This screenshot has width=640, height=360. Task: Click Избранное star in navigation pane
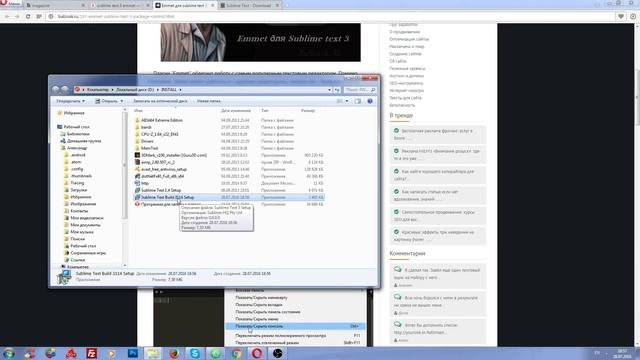[x=60, y=113]
